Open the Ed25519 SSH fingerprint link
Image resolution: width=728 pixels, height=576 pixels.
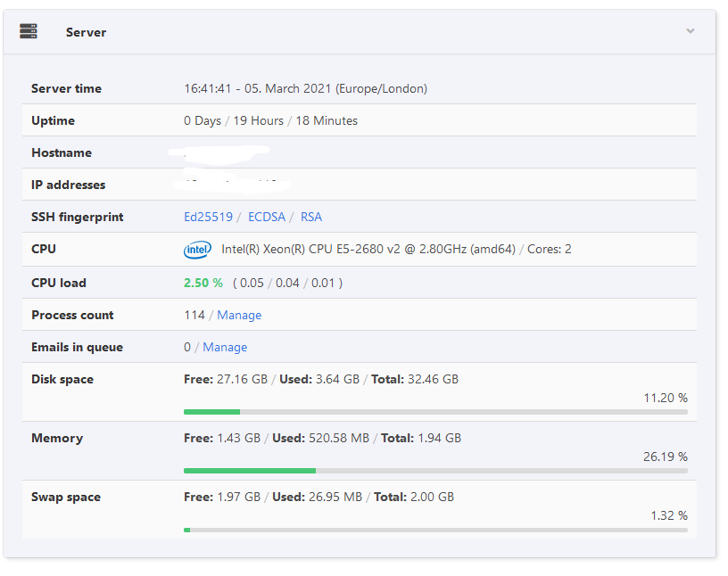click(x=208, y=217)
